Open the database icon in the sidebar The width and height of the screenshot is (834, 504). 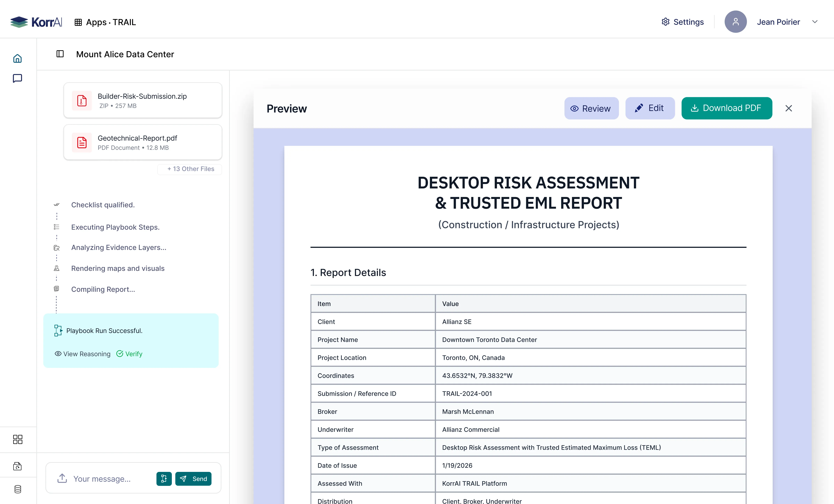18,489
